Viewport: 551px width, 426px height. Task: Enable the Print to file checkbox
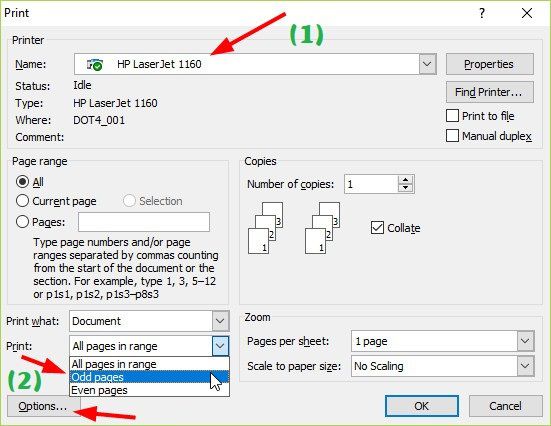tap(452, 116)
